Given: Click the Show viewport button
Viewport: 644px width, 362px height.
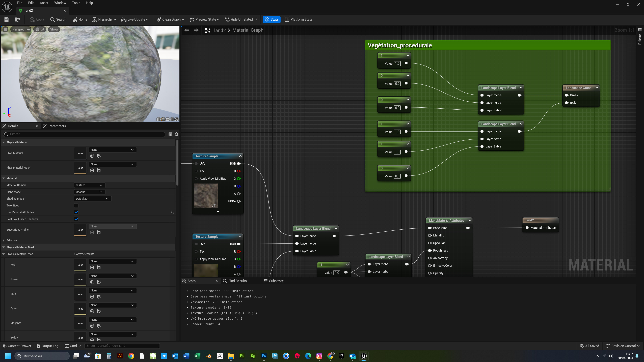Looking at the screenshot, I should tap(54, 29).
